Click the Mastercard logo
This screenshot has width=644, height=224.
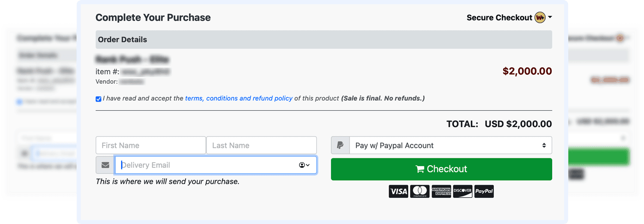pos(419,191)
